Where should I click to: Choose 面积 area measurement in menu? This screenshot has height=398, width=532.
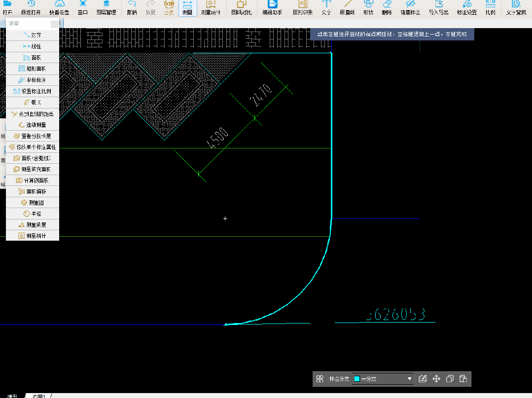pyautogui.click(x=33, y=57)
